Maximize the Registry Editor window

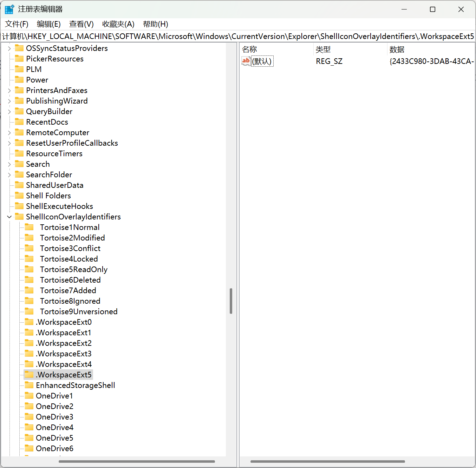click(433, 9)
